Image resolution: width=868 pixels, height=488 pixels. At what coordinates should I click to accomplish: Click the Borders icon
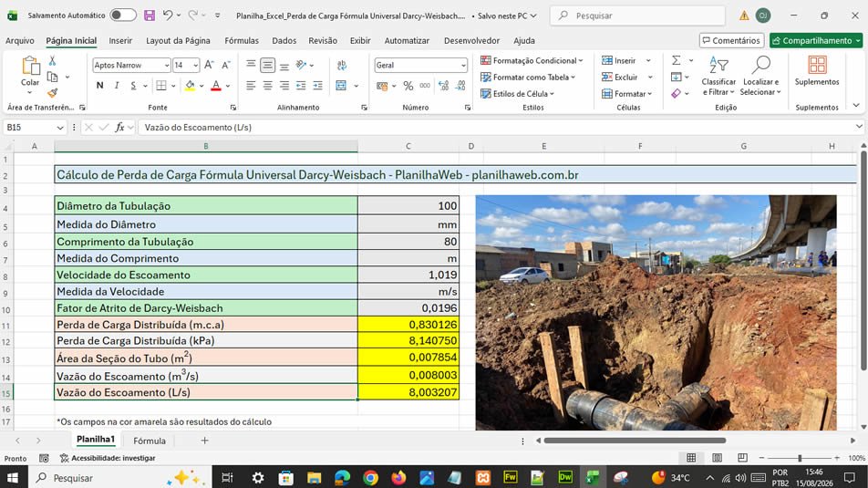tap(161, 86)
